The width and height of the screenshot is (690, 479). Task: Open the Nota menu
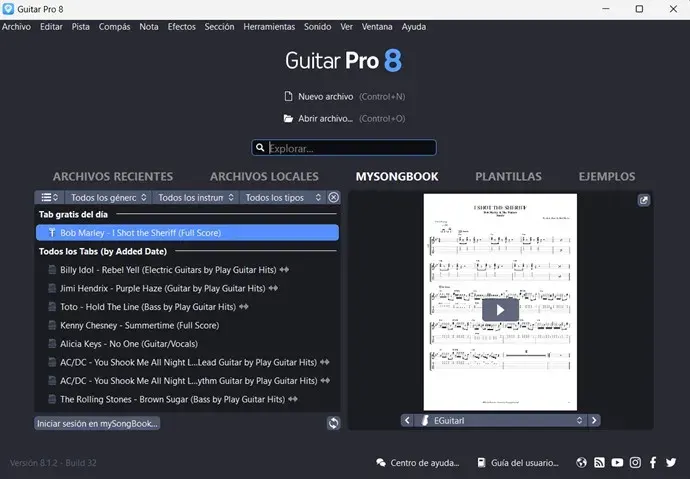[x=149, y=27]
